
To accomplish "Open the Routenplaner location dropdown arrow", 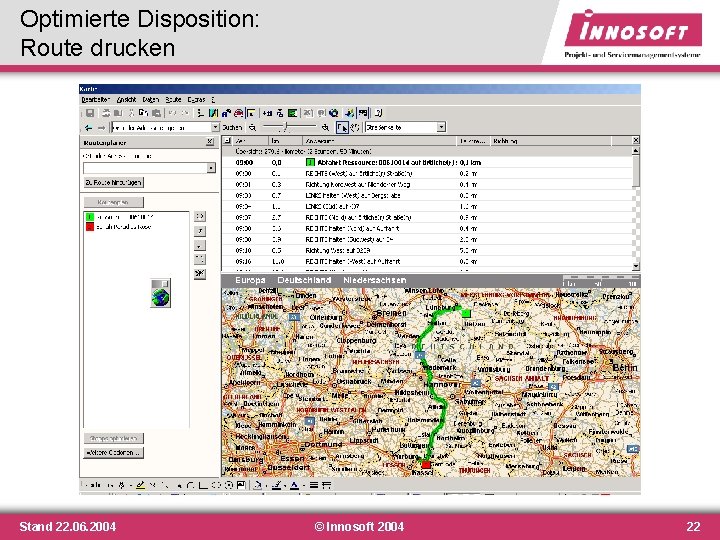I will coord(211,168).
